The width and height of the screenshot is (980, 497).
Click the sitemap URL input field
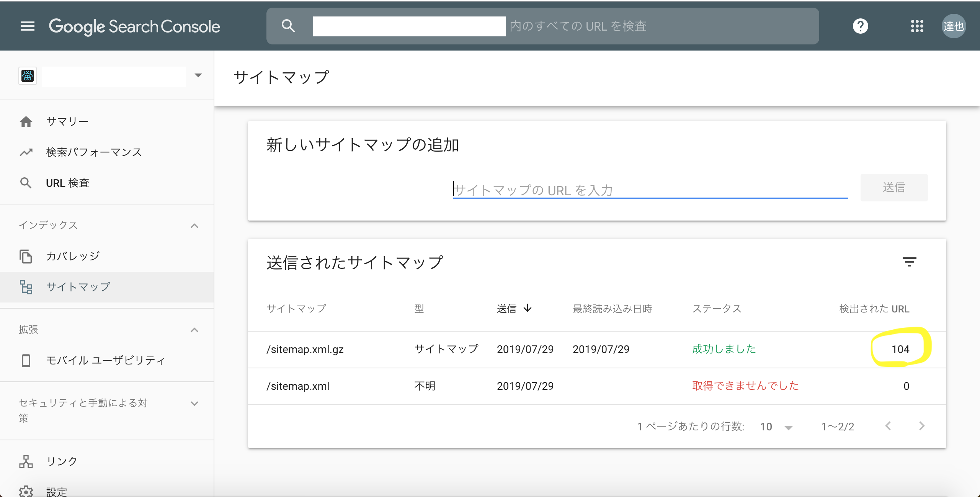pos(650,190)
